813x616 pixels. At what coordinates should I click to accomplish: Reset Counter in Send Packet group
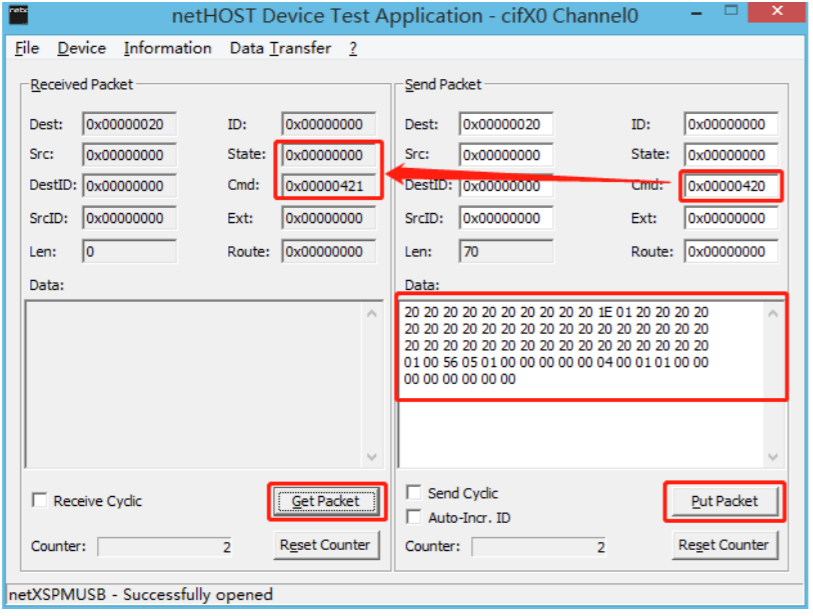point(724,545)
